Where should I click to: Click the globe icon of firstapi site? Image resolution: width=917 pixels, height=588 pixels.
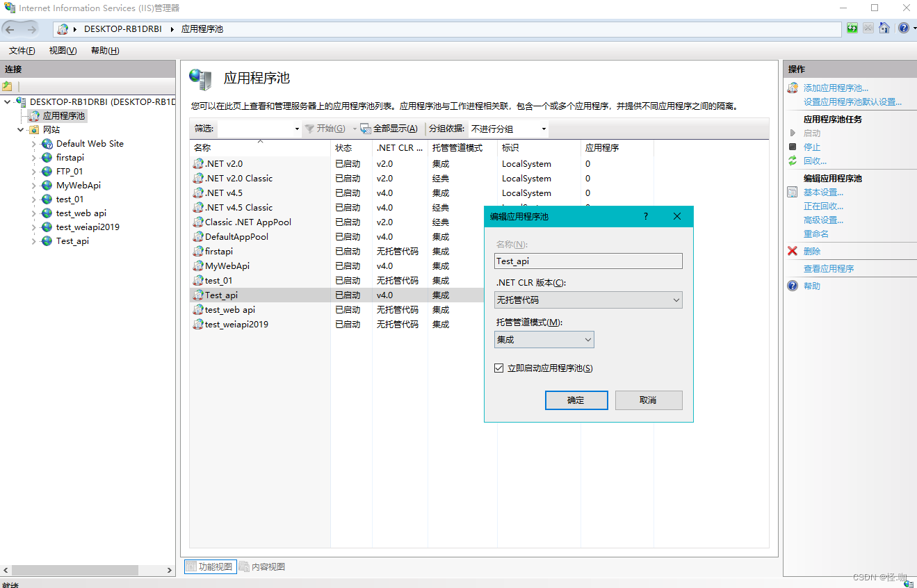point(47,158)
